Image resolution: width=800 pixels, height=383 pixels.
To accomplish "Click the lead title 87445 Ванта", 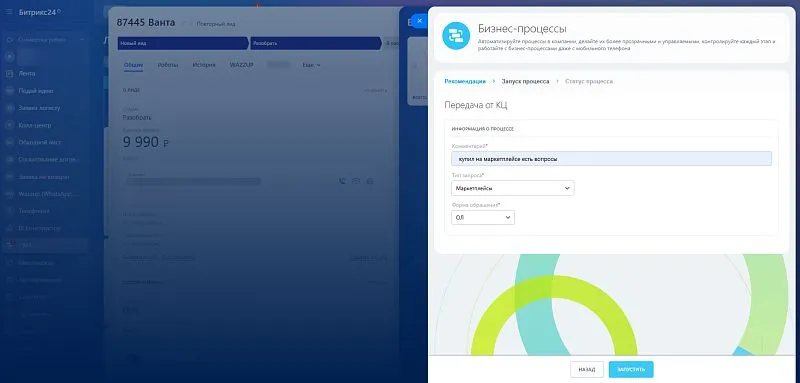I will pyautogui.click(x=146, y=22).
